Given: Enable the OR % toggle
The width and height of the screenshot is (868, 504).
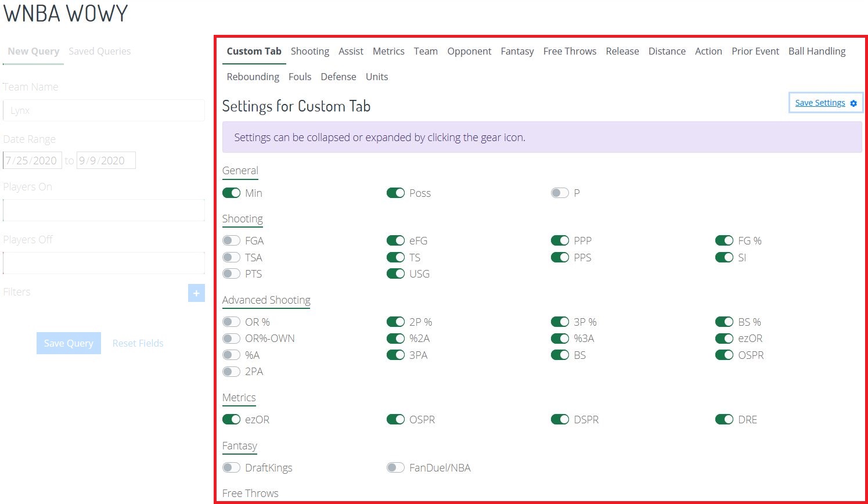Looking at the screenshot, I should (230, 321).
